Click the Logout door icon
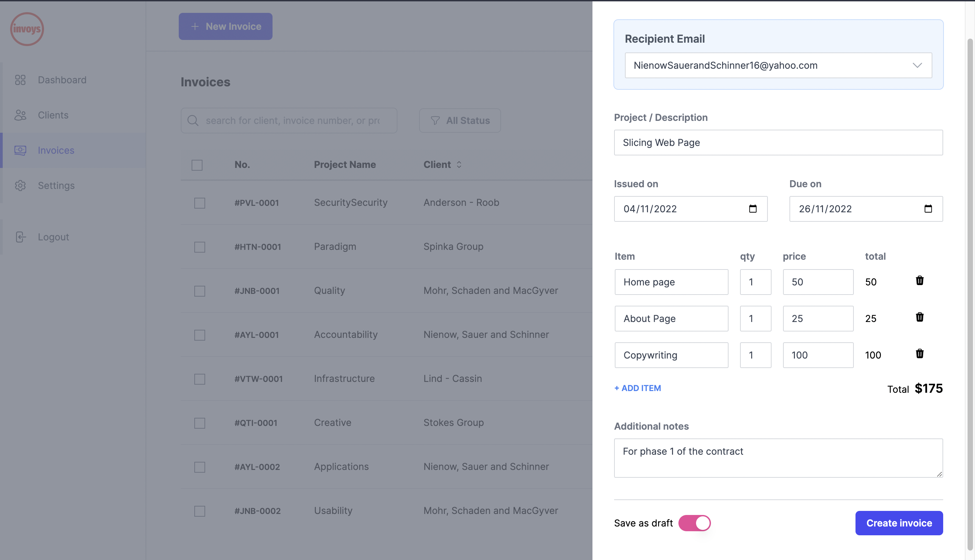The image size is (975, 560). pos(21,237)
